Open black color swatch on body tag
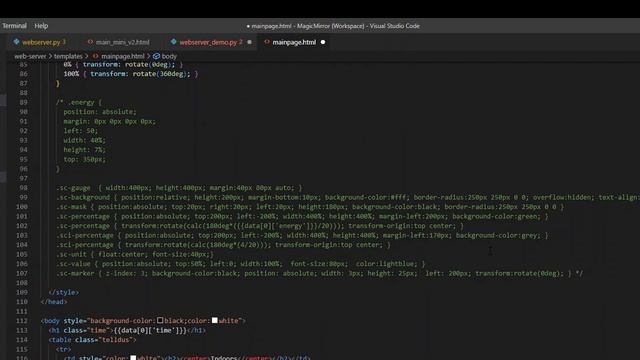 coord(160,320)
